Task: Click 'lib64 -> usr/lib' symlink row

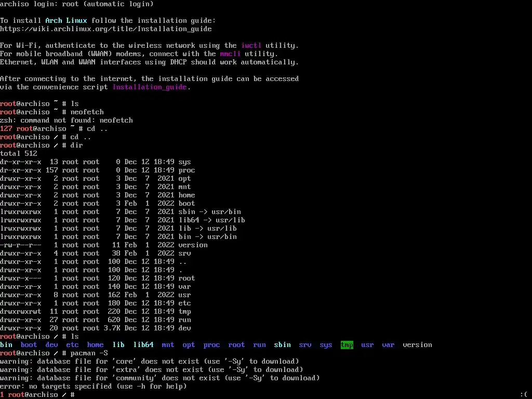Action: coord(123,220)
